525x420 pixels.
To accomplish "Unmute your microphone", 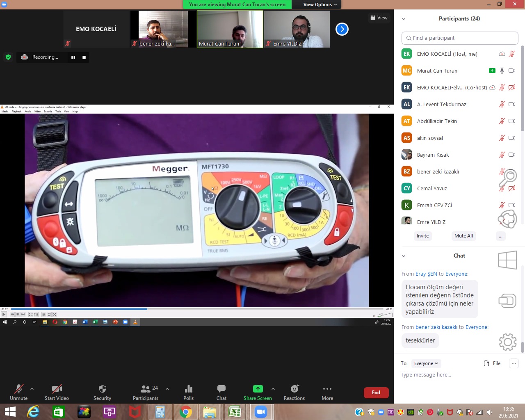I will (19, 392).
